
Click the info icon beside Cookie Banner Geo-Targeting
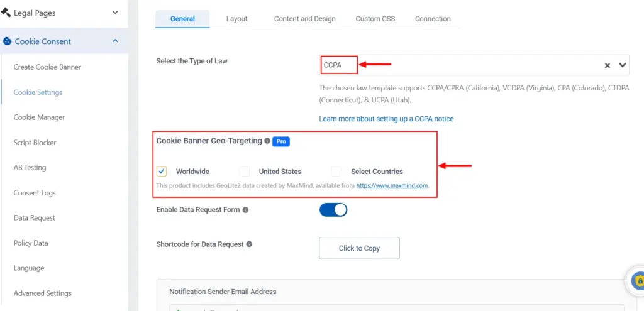point(267,141)
